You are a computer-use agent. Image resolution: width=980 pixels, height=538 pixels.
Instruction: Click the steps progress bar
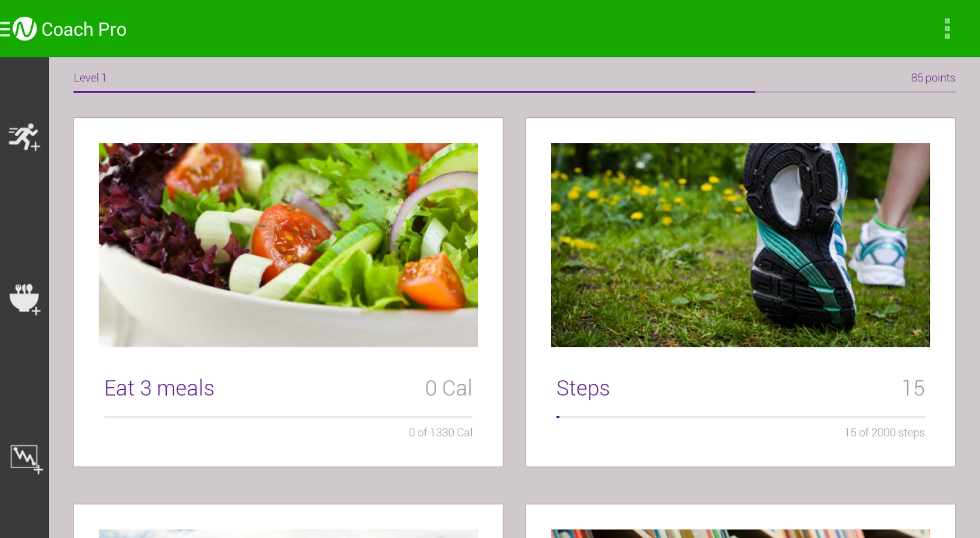click(x=740, y=417)
